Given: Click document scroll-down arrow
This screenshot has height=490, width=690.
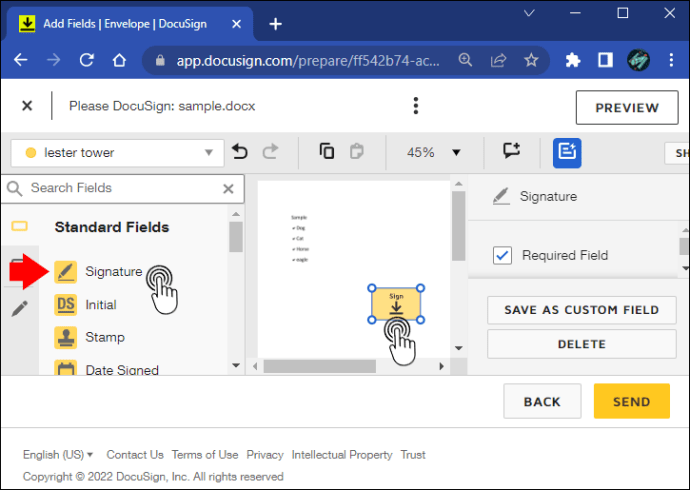Looking at the screenshot, I should coord(459,348).
